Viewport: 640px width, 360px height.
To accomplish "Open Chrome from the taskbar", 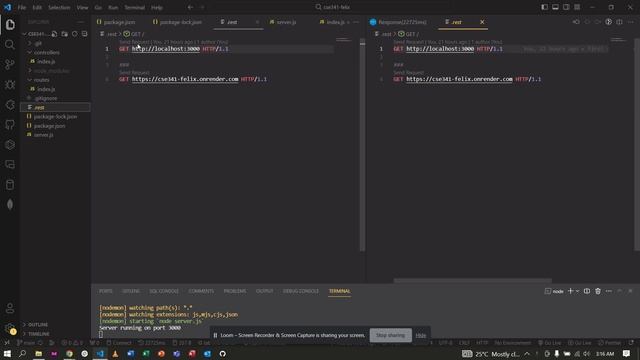I will point(69,353).
